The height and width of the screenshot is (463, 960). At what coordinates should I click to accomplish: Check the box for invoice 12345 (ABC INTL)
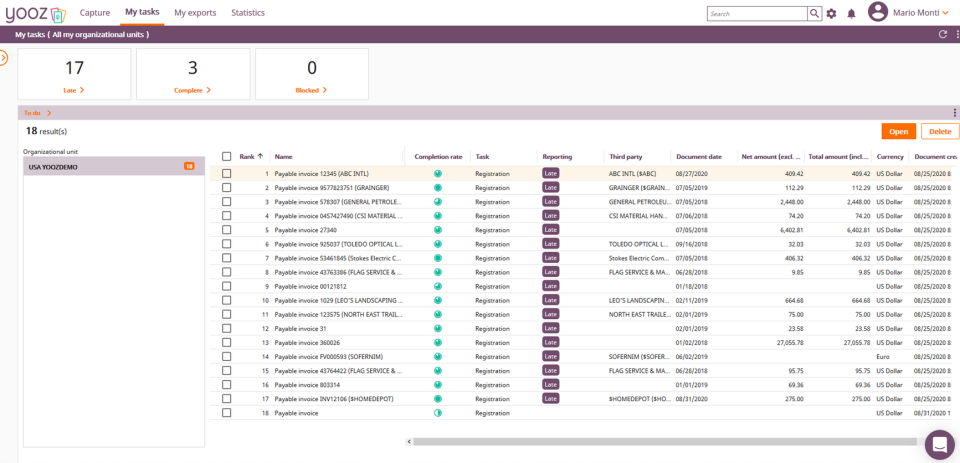(x=227, y=173)
